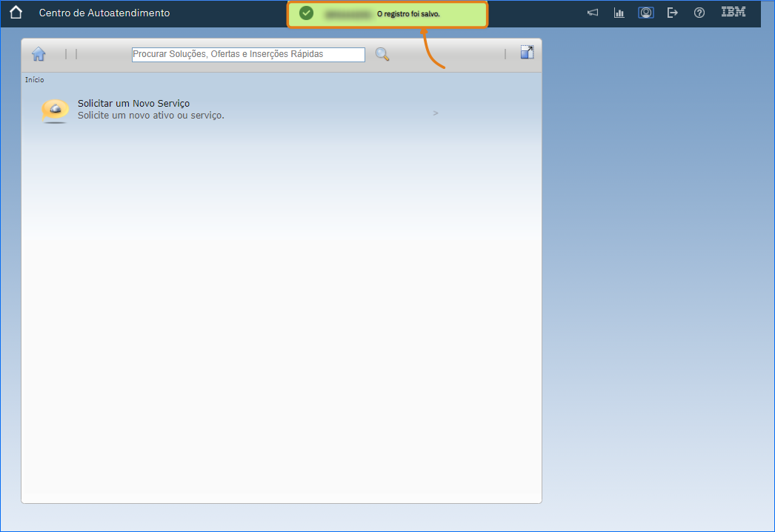Click 'Solicite um novo ativo ou serviço' description
The width and height of the screenshot is (775, 532).
coord(150,116)
